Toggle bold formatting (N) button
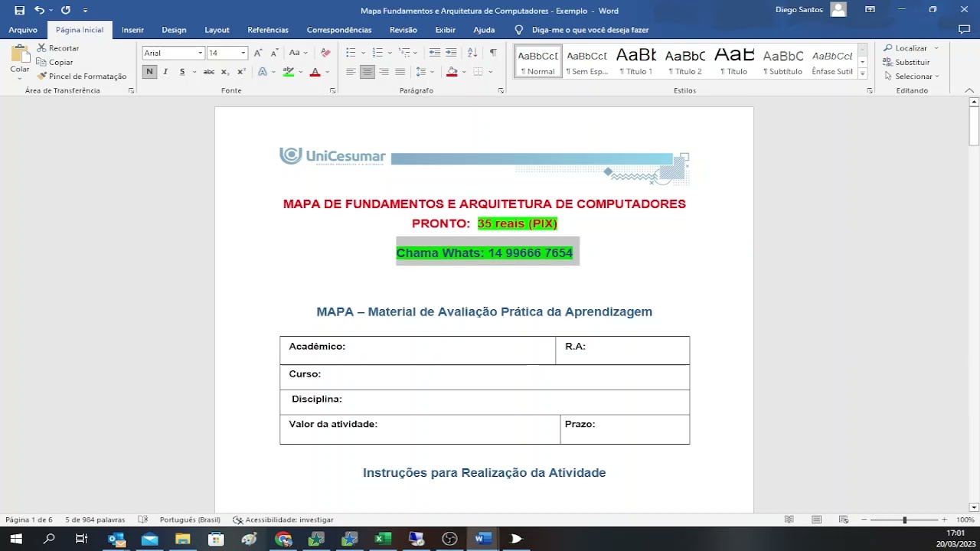 click(x=149, y=72)
